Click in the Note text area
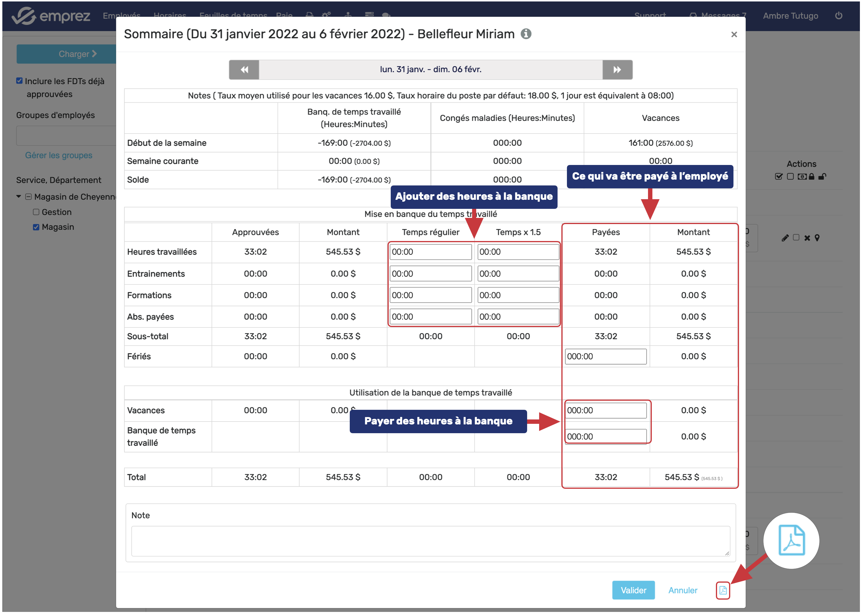This screenshot has width=864, height=616. point(430,541)
